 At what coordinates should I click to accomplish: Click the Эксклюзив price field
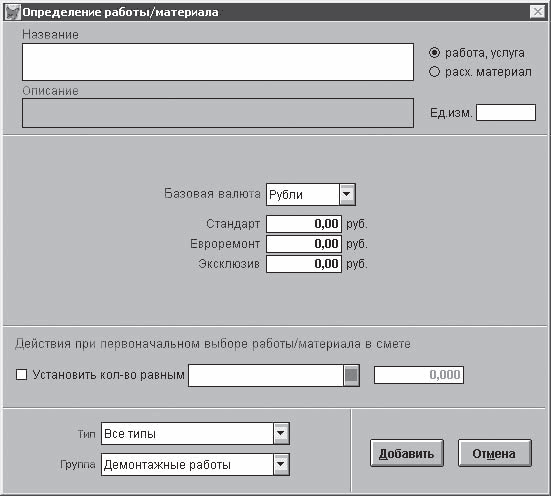304,264
